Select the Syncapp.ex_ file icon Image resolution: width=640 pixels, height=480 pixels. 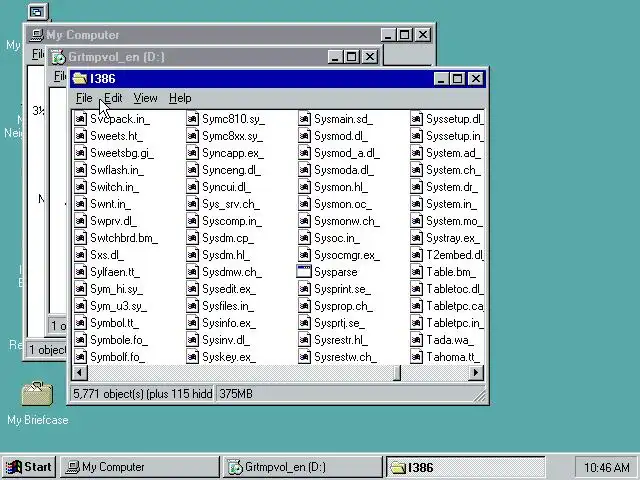(192, 153)
